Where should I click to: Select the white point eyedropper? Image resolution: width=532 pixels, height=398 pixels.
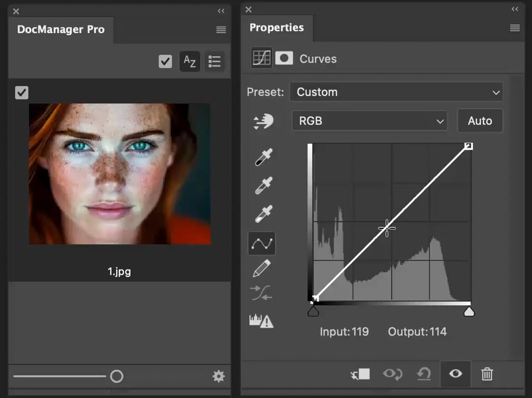point(263,214)
